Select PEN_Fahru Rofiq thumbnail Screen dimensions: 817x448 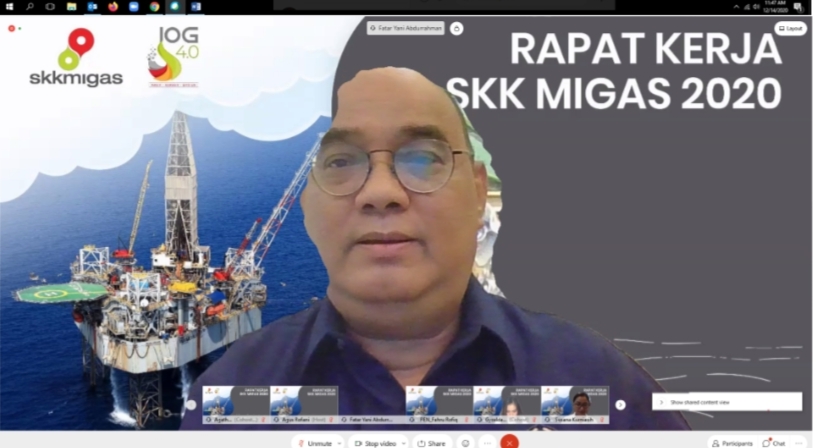click(439, 405)
